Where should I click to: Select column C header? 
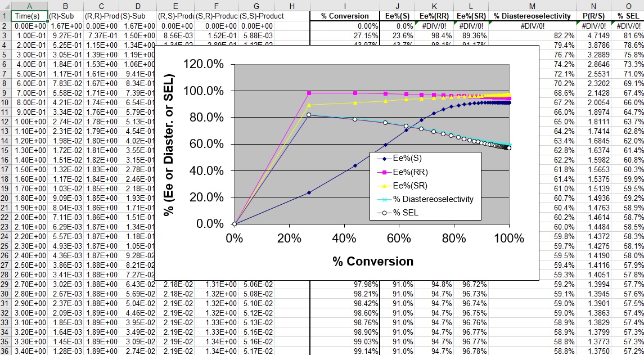pos(101,5)
